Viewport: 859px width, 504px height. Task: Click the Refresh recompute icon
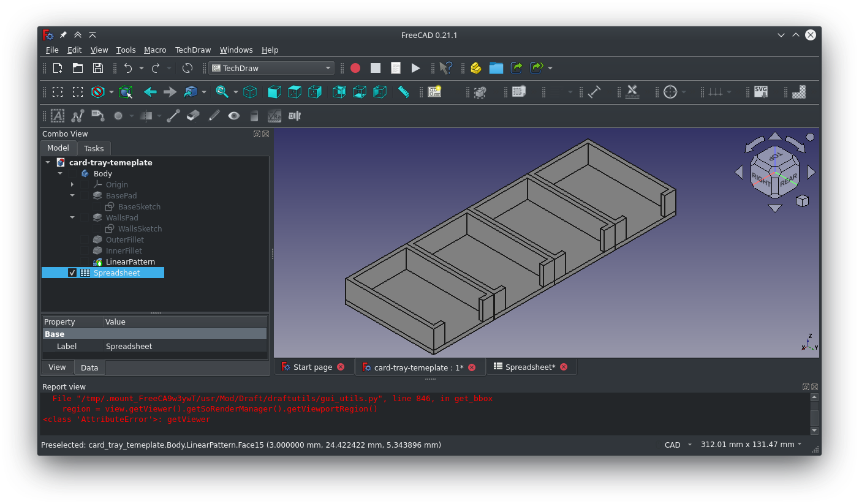pyautogui.click(x=187, y=68)
